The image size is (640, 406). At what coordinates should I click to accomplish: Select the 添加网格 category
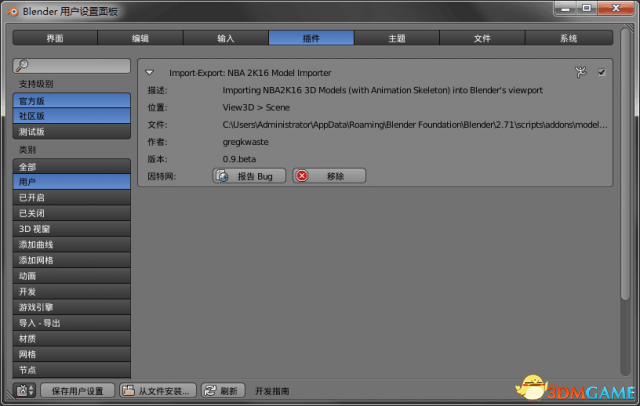pyautogui.click(x=72, y=260)
